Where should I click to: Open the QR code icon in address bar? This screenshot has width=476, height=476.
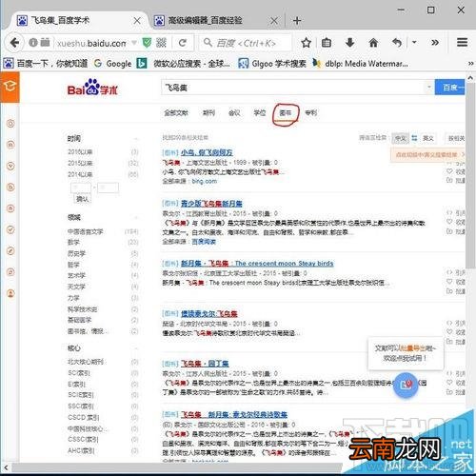coord(161,43)
